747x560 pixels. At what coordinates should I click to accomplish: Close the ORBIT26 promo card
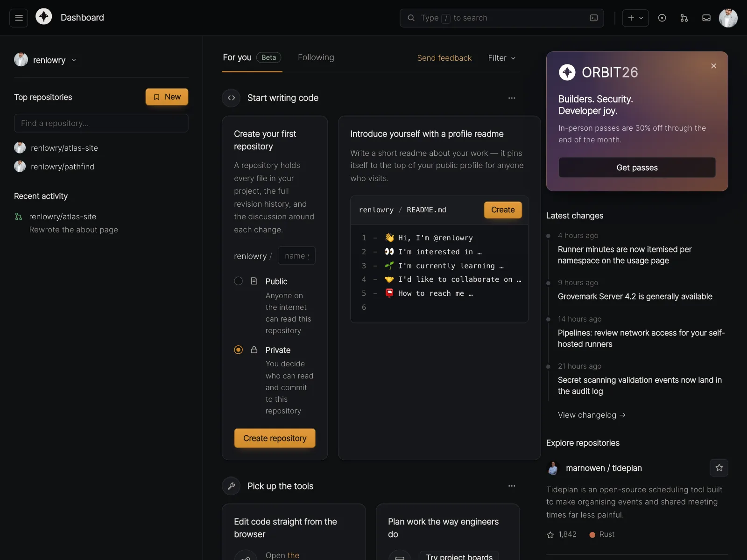click(713, 66)
